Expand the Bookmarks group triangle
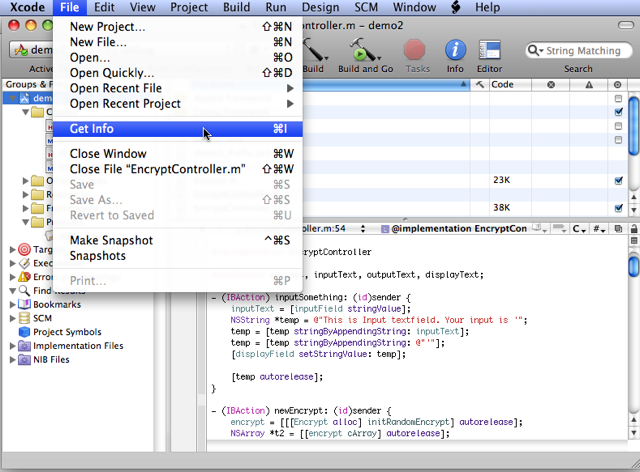 (12, 304)
